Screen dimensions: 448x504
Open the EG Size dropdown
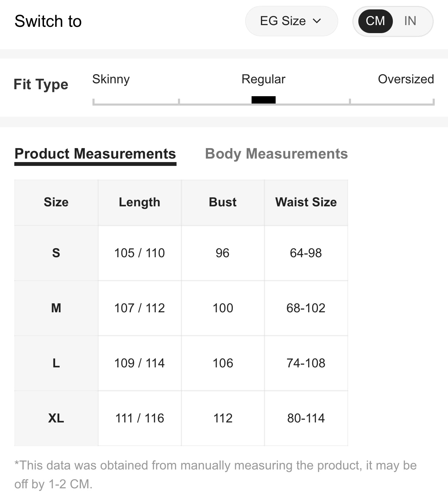(291, 21)
